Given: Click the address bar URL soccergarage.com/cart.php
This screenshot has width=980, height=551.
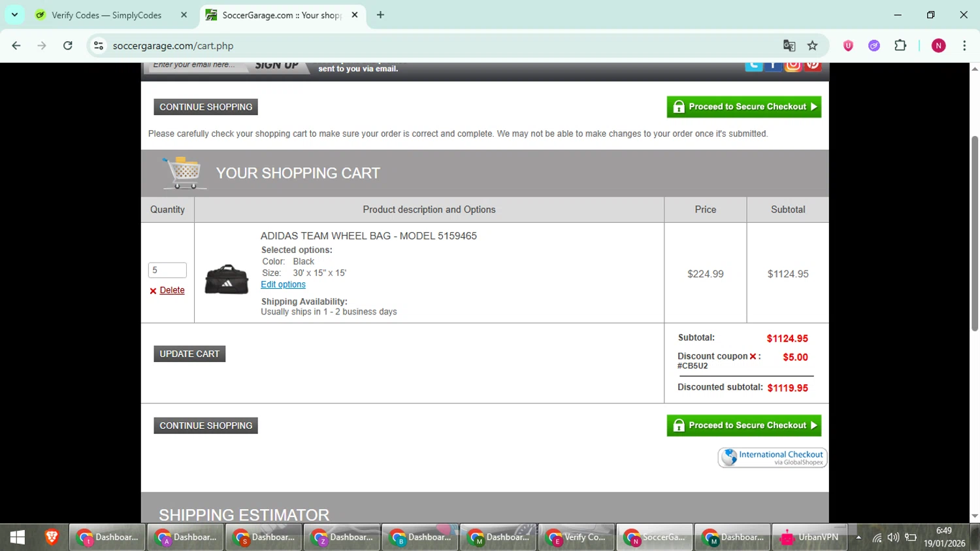Looking at the screenshot, I should pyautogui.click(x=173, y=46).
